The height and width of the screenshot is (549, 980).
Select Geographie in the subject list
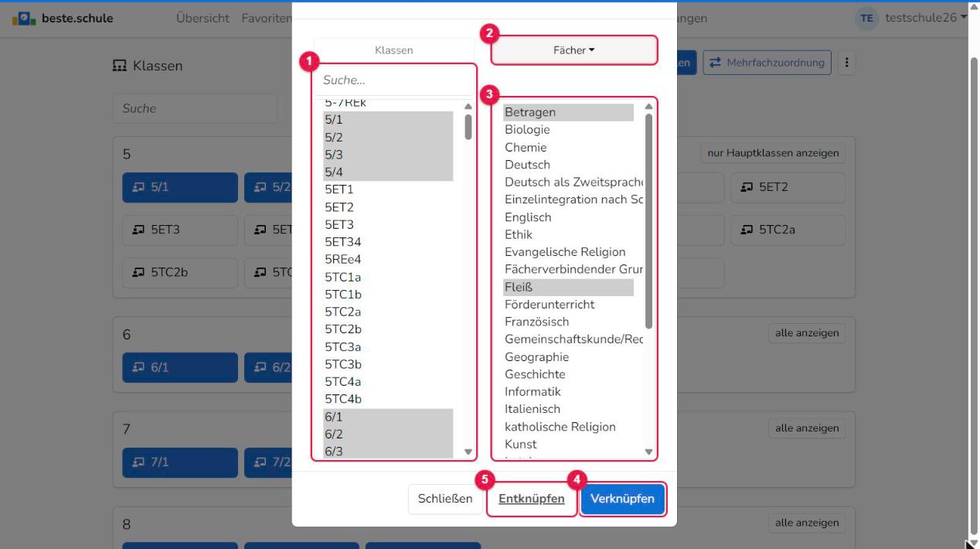tap(568, 357)
